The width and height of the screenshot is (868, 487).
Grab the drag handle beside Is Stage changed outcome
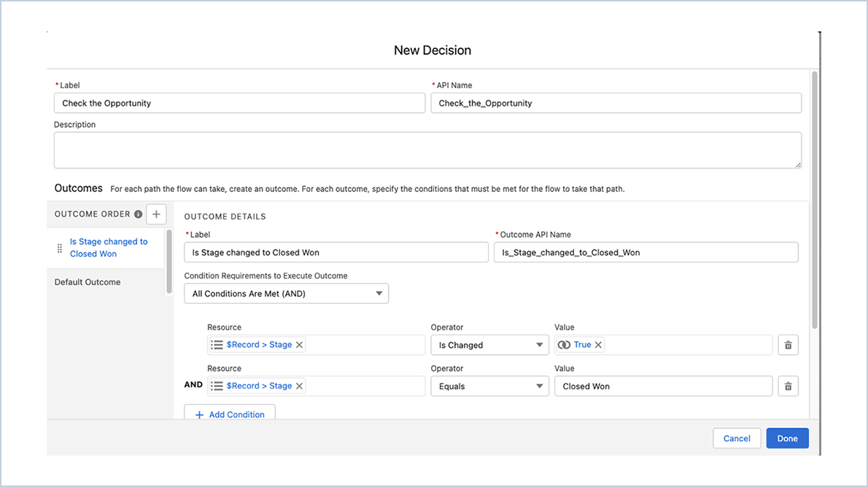tap(59, 247)
